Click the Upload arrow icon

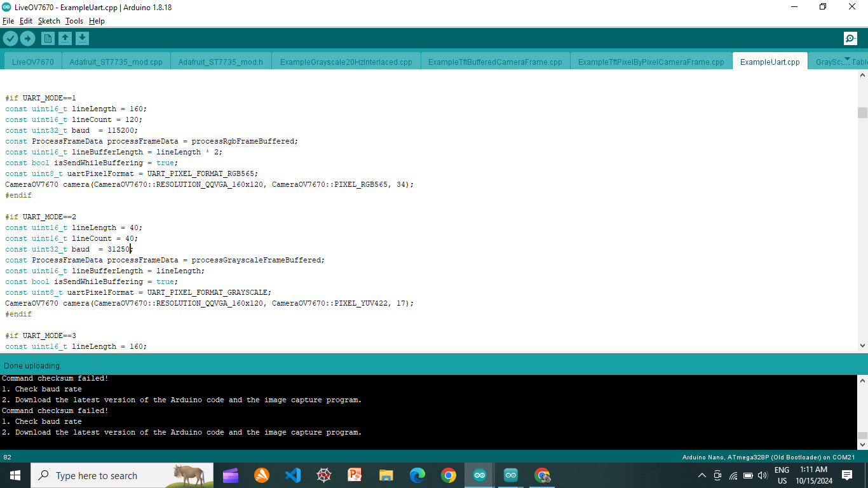[27, 39]
